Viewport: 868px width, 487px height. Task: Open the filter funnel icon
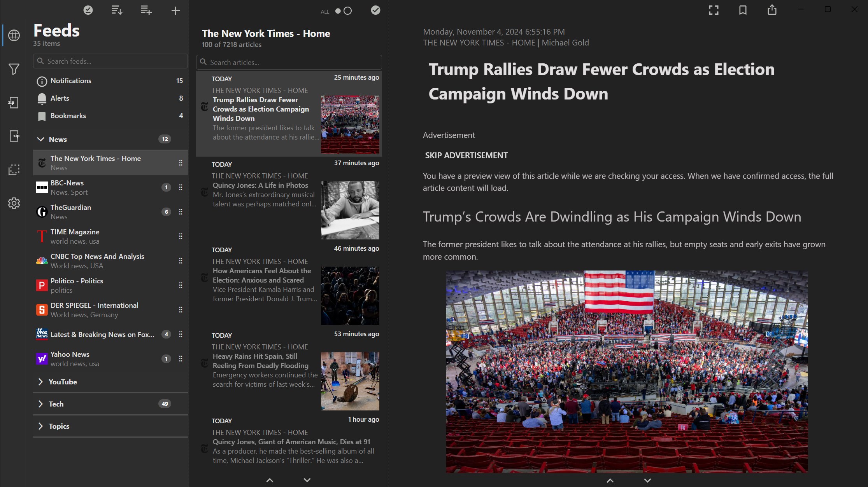(14, 69)
